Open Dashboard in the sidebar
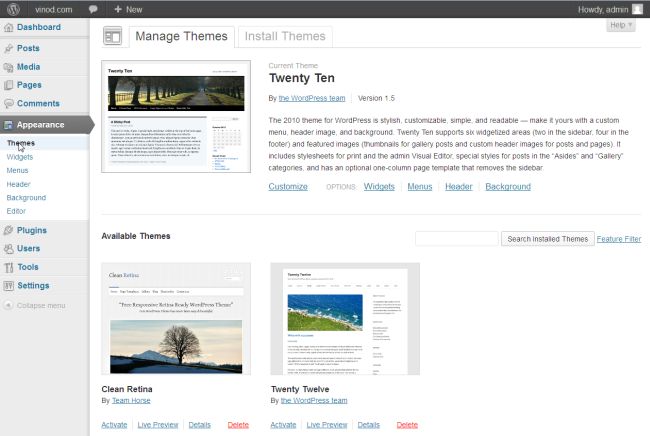 click(39, 27)
